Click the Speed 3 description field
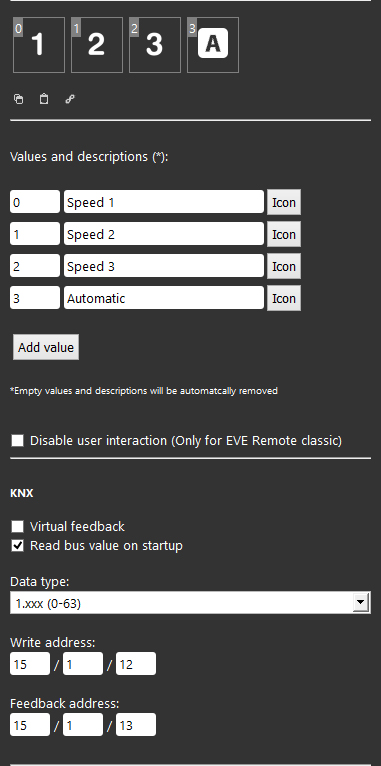Image resolution: width=381 pixels, height=766 pixels. pos(164,266)
